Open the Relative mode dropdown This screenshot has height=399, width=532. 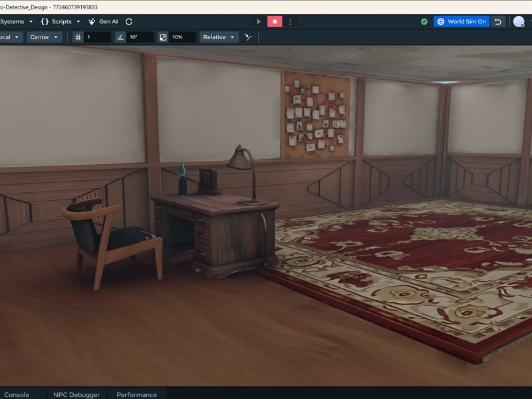(219, 37)
